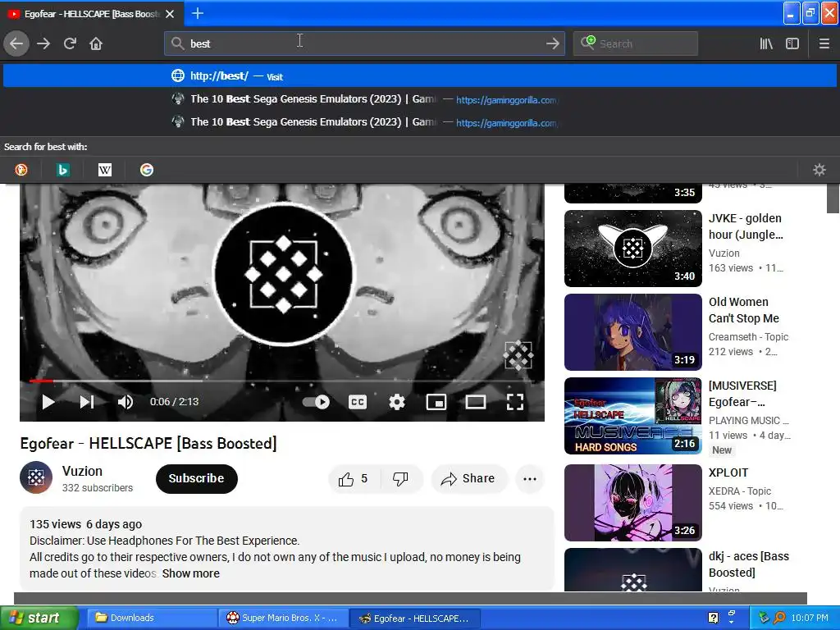Open search settings gear in dropdown
Viewport: 840px width, 630px height.
pyautogui.click(x=819, y=170)
